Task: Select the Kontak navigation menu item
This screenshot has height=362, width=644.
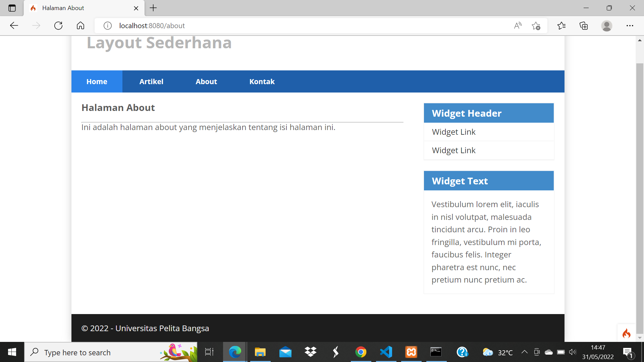Action: (x=262, y=81)
